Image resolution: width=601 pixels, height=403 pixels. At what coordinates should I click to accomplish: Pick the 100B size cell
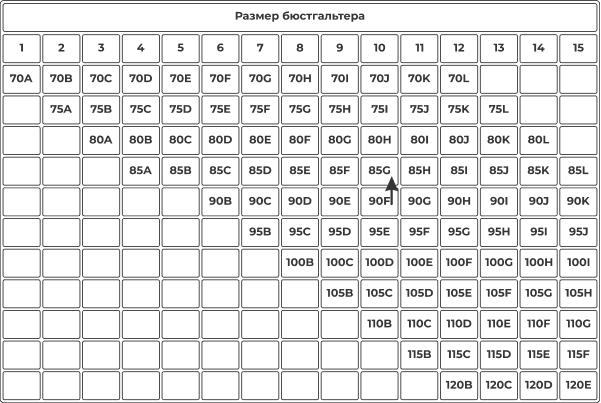coord(299,262)
